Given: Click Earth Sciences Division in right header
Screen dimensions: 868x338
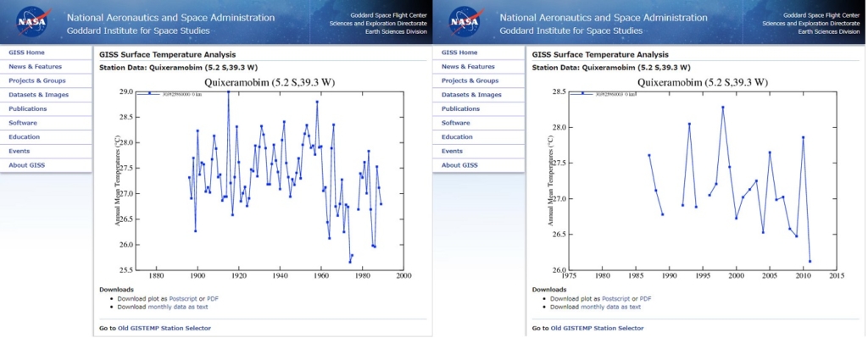Looking at the screenshot, I should [829, 31].
